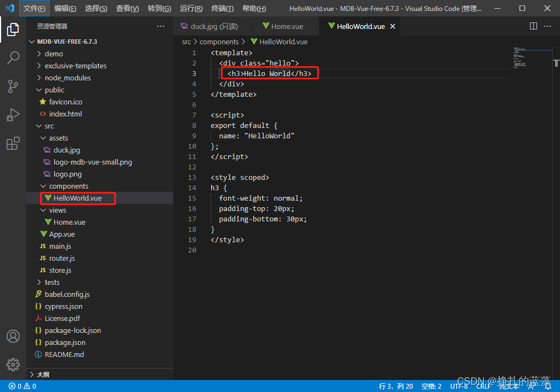
Task: Click 行 3, 列 20 cursor position status
Action: click(396, 387)
